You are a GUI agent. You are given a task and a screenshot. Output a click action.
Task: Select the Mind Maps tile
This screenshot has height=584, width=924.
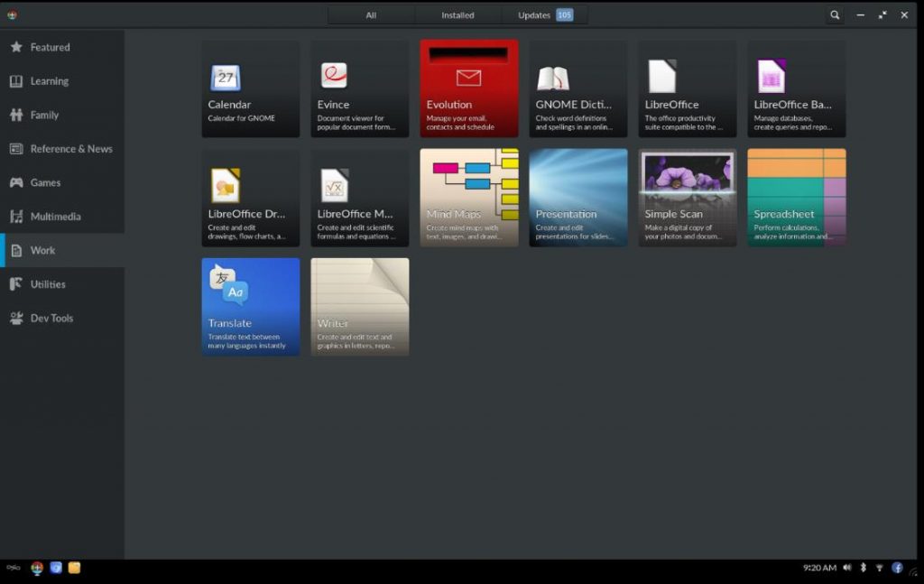(469, 198)
